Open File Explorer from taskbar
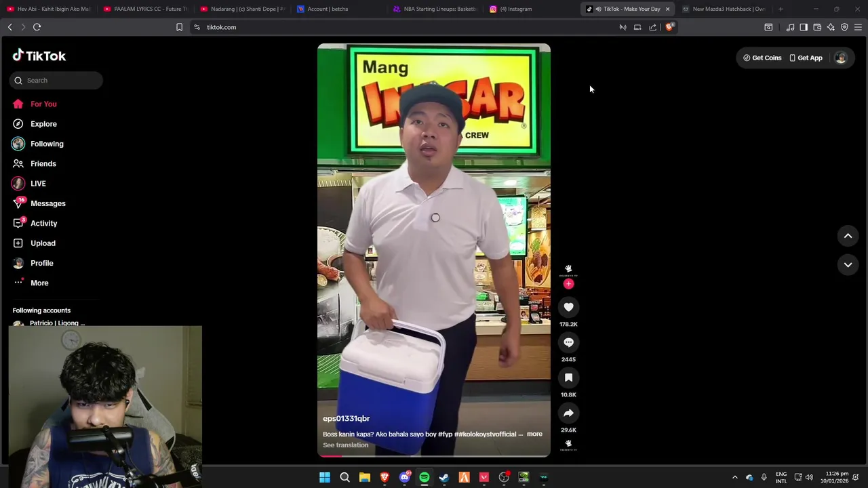 point(364,477)
